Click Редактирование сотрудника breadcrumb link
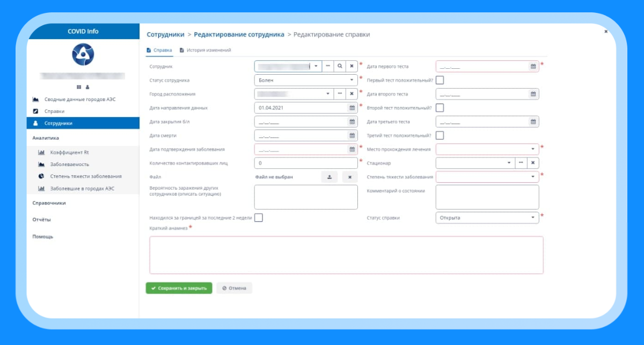The width and height of the screenshot is (644, 345). 239,34
